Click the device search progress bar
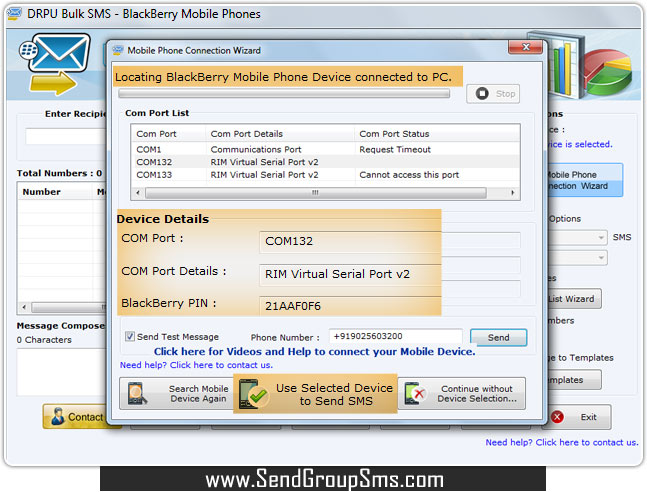The image size is (647, 492). (284, 94)
